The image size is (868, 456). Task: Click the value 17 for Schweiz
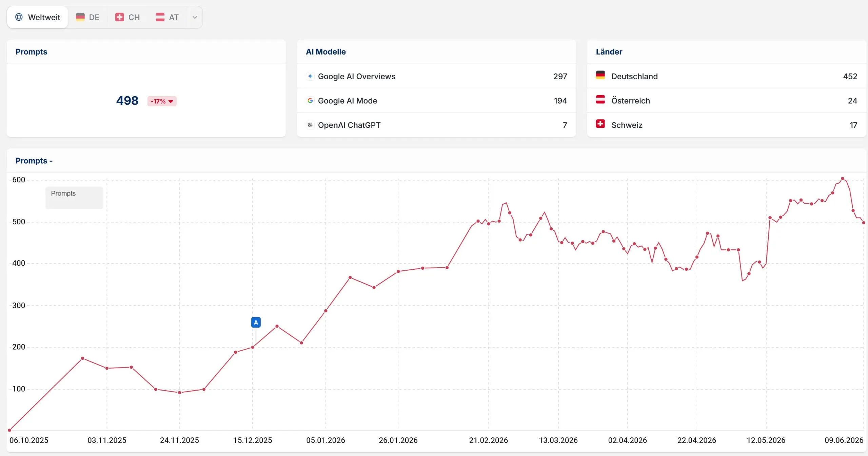[x=853, y=125]
